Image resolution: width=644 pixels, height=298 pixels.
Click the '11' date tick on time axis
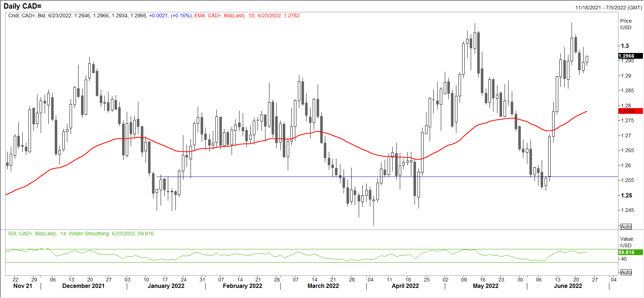389,279
